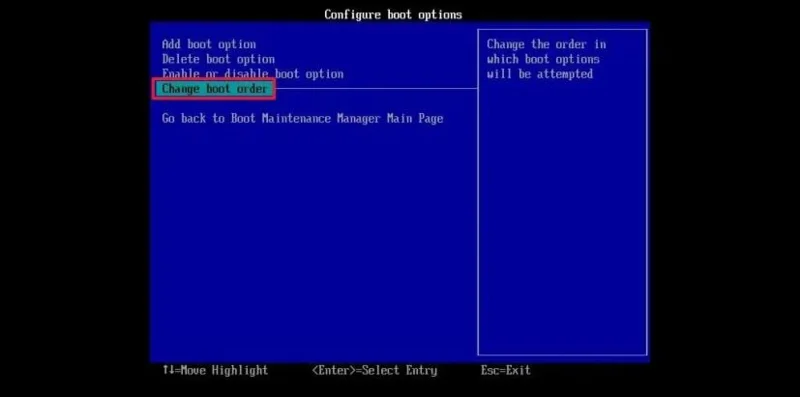
Task: Select the highlighted Change boot order entry
Action: (x=214, y=89)
